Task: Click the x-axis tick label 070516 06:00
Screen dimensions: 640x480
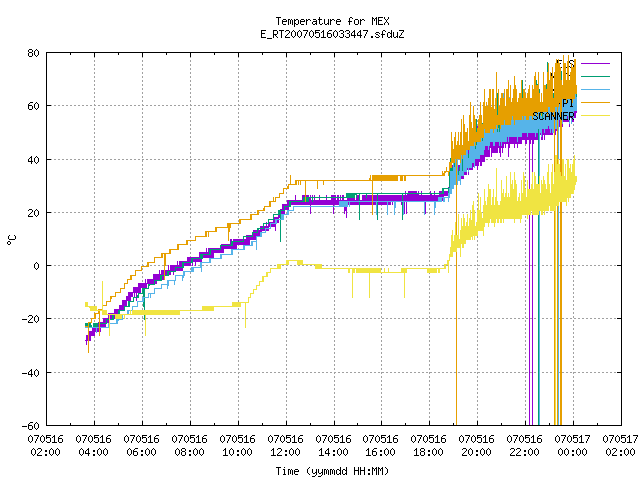Action: point(142,446)
